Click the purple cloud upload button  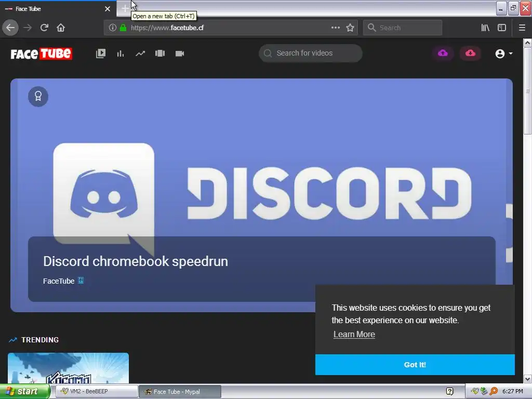pos(443,54)
